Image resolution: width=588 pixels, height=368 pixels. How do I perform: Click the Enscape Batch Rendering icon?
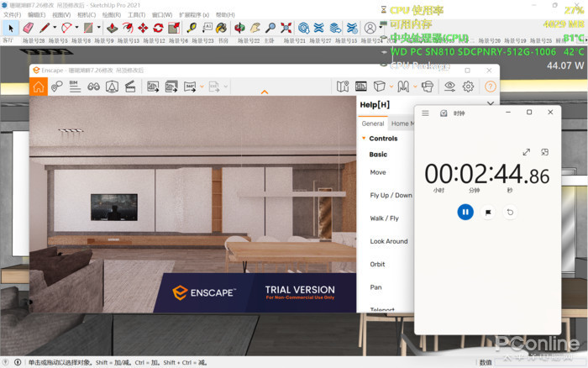coord(171,87)
